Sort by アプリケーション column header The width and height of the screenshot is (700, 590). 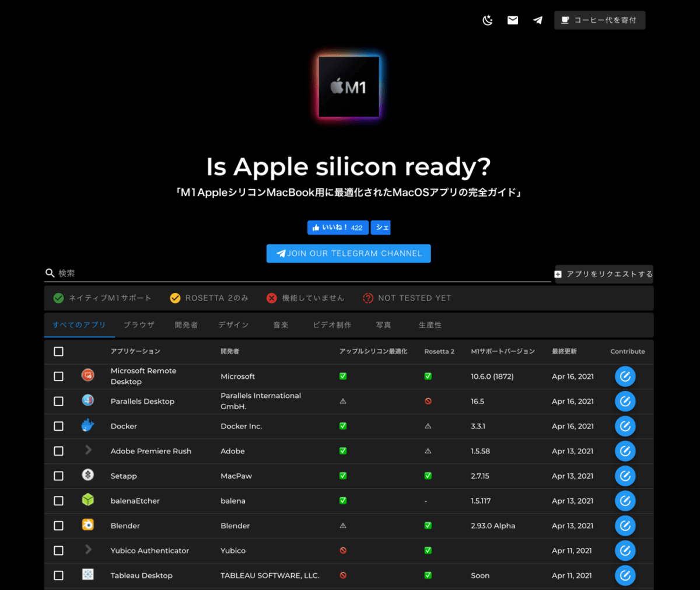click(135, 351)
